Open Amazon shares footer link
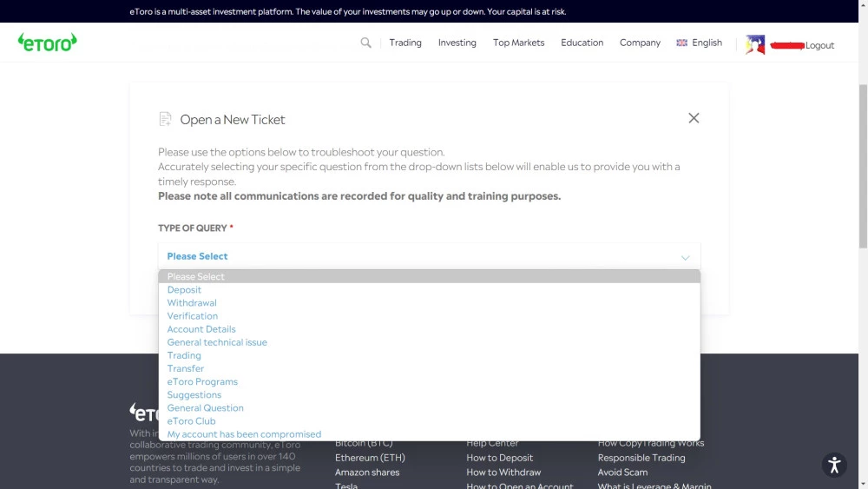Image resolution: width=868 pixels, height=489 pixels. pos(367,472)
